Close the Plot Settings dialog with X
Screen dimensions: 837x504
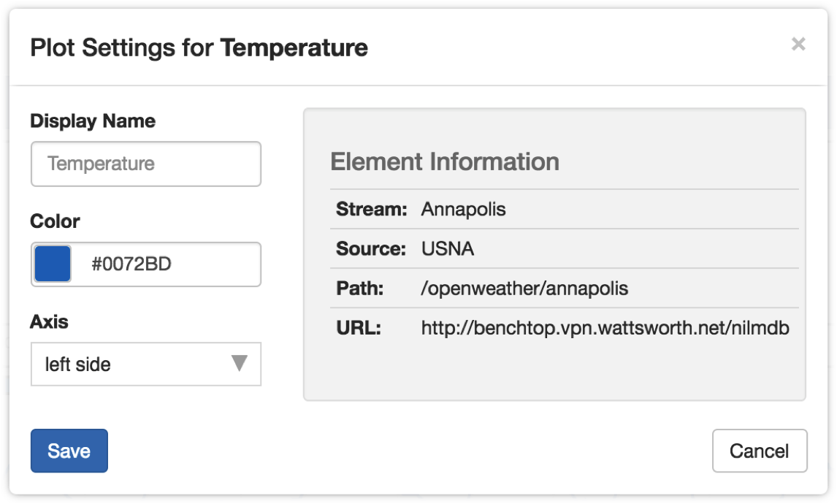coord(798,44)
